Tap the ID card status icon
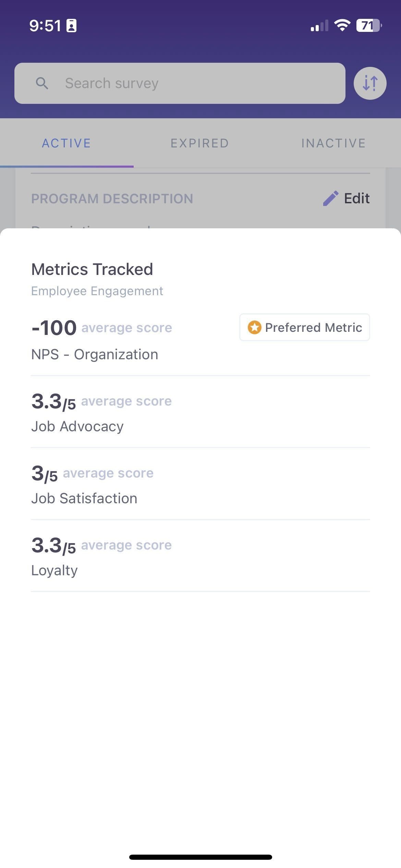 [72, 26]
